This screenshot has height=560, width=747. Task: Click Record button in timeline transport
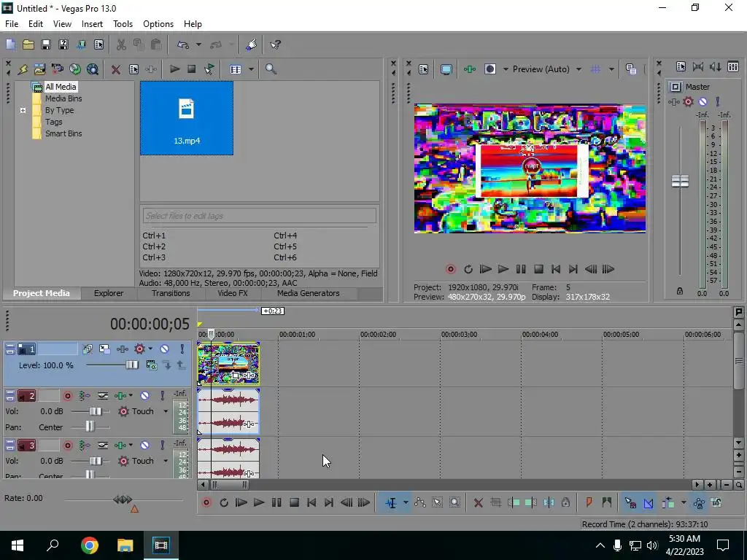206,503
